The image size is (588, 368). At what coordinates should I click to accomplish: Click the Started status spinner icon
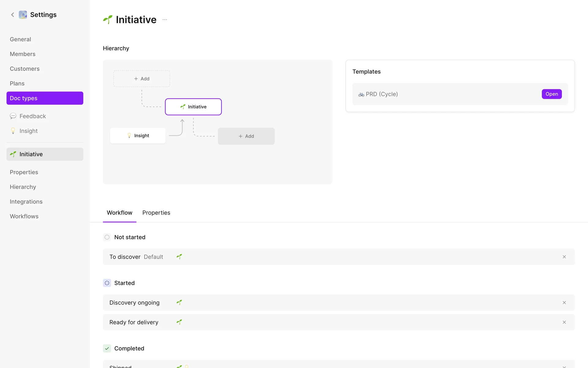107,283
